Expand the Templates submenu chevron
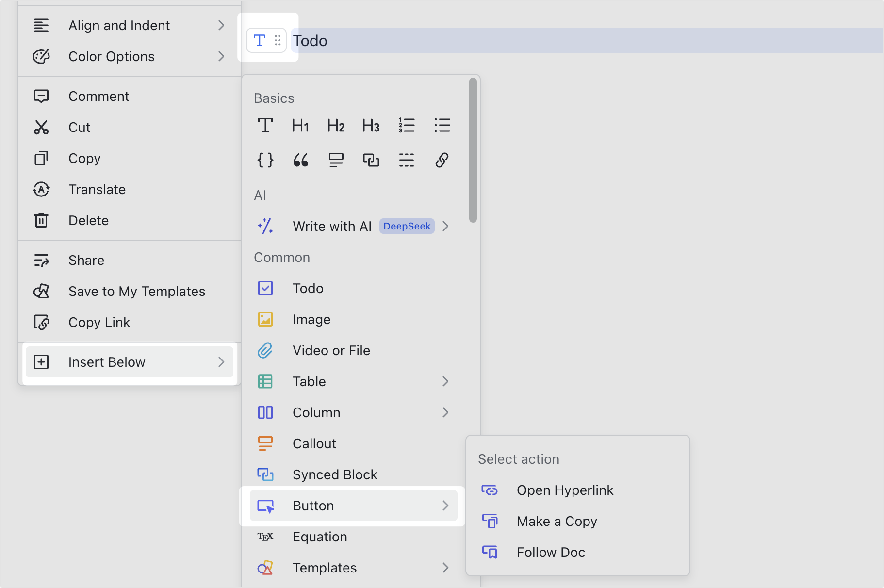Viewport: 884px width, 588px height. click(445, 568)
